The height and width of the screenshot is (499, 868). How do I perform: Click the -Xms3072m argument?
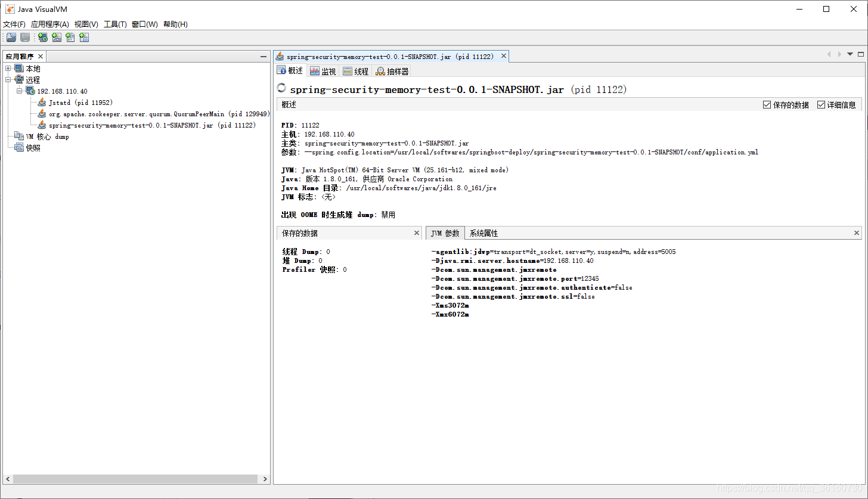click(449, 305)
